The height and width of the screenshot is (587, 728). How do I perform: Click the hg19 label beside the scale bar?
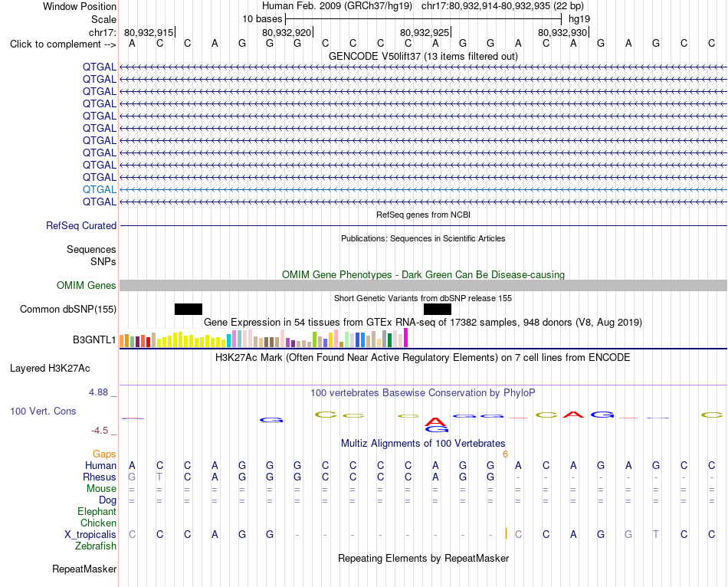(x=579, y=19)
